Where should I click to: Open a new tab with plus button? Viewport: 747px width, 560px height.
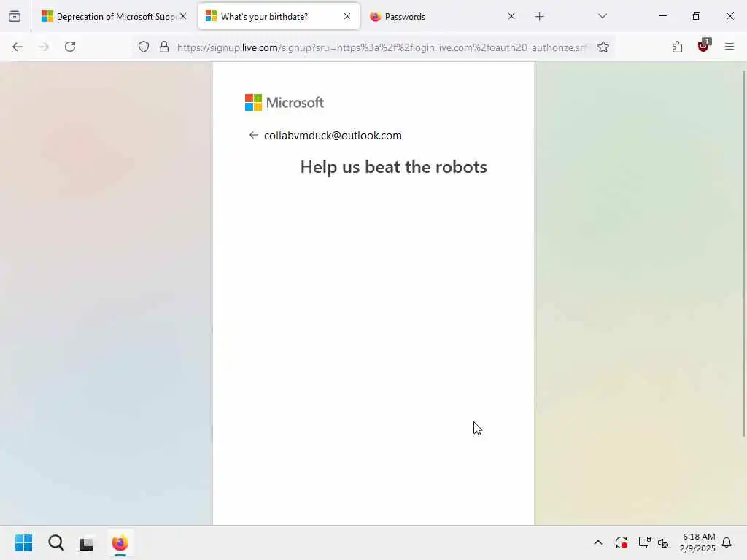(539, 17)
